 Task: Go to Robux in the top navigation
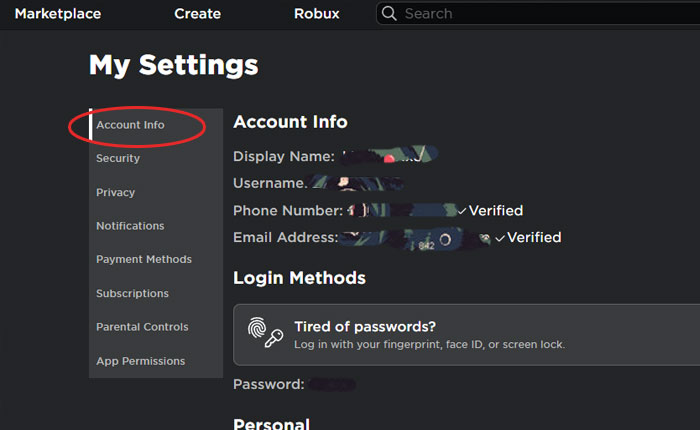click(316, 14)
